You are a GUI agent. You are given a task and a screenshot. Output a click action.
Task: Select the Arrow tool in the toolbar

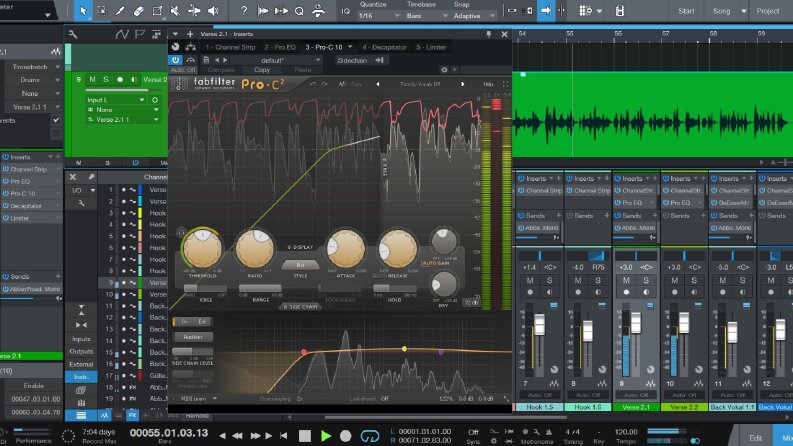pyautogui.click(x=83, y=11)
